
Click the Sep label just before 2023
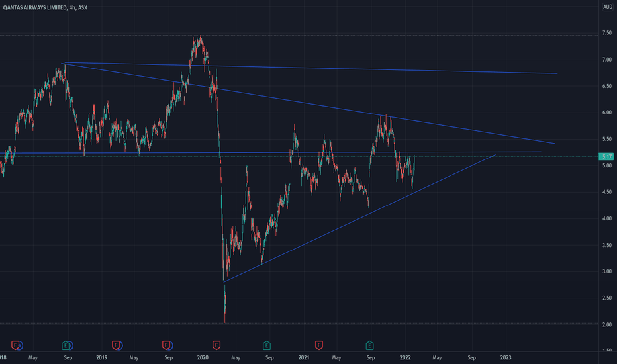pyautogui.click(x=471, y=357)
